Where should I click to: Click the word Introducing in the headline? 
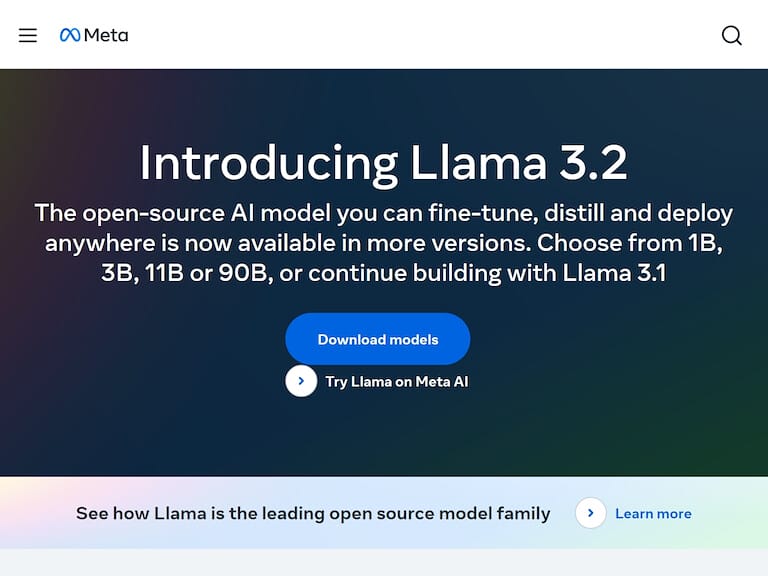(x=268, y=163)
